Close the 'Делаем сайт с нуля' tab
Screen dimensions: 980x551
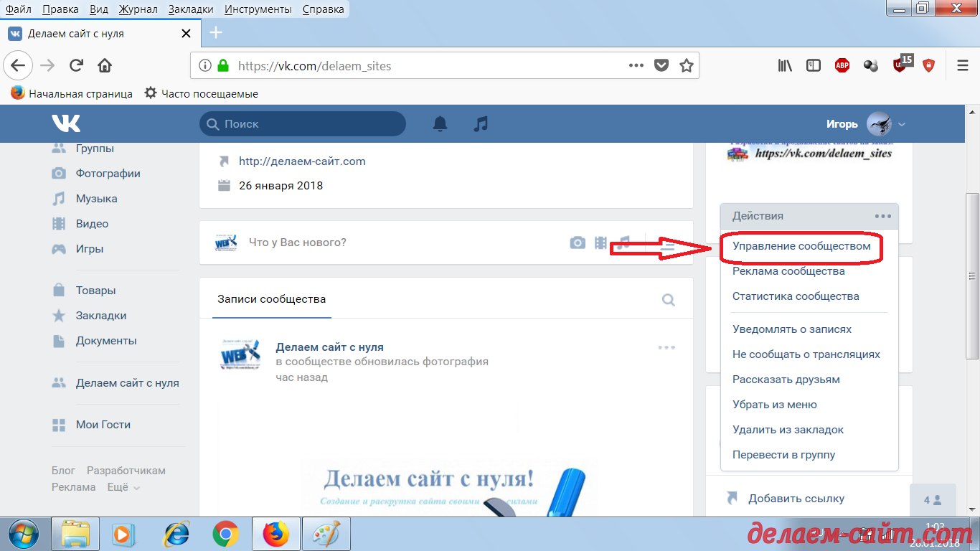[x=187, y=33]
